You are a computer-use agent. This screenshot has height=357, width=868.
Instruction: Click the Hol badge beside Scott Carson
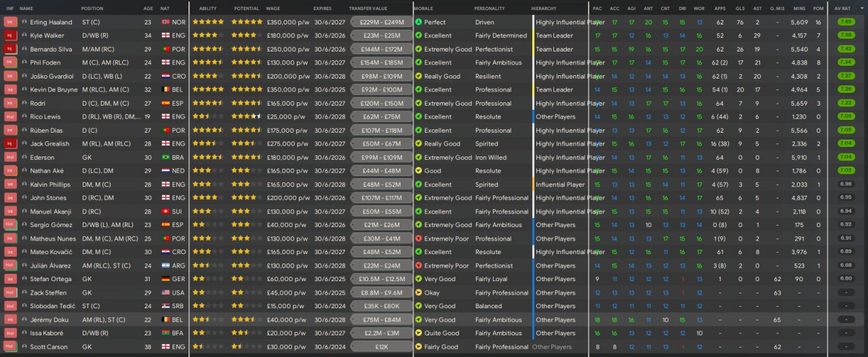(9, 347)
